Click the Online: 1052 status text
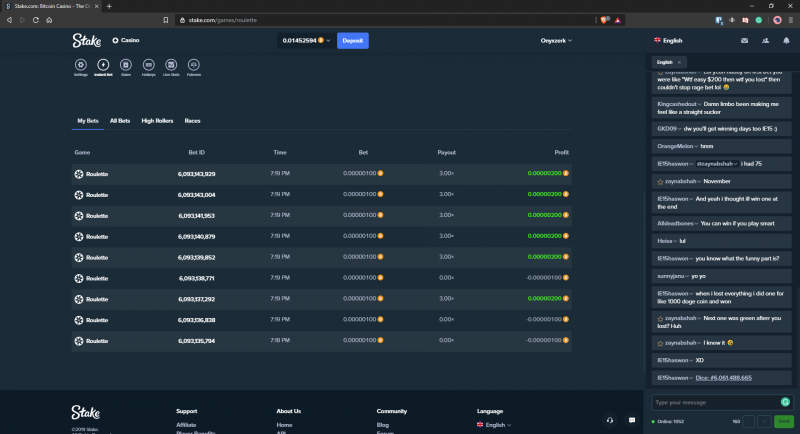 (x=670, y=422)
